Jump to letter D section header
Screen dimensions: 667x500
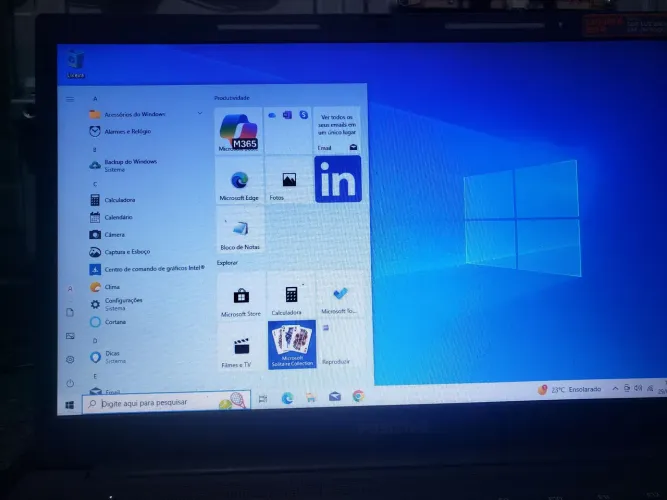95,341
